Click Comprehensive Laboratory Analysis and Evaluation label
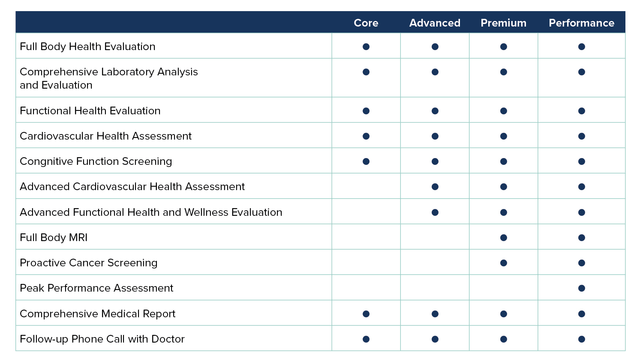 (109, 78)
